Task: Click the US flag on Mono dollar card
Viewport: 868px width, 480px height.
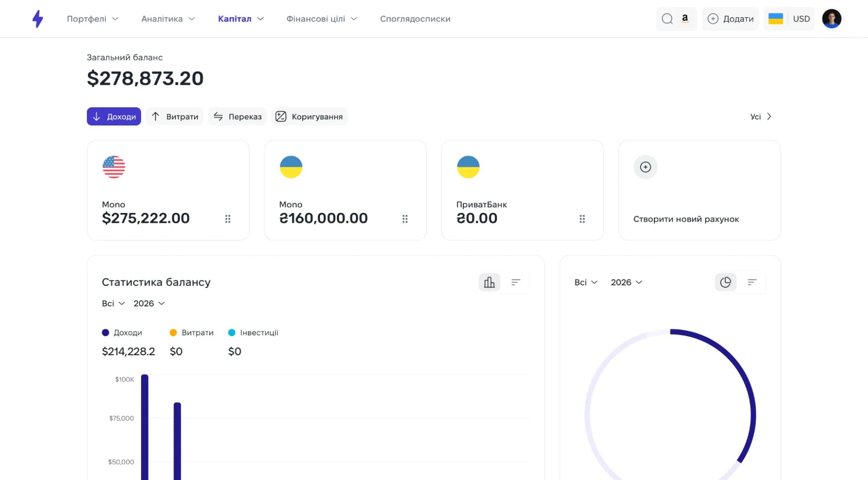Action: pyautogui.click(x=114, y=167)
